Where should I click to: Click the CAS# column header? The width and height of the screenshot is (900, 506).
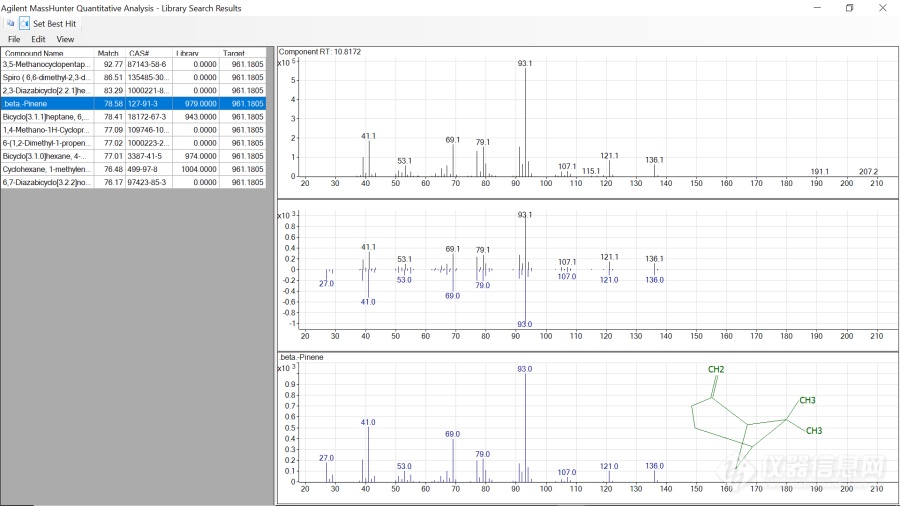click(149, 53)
